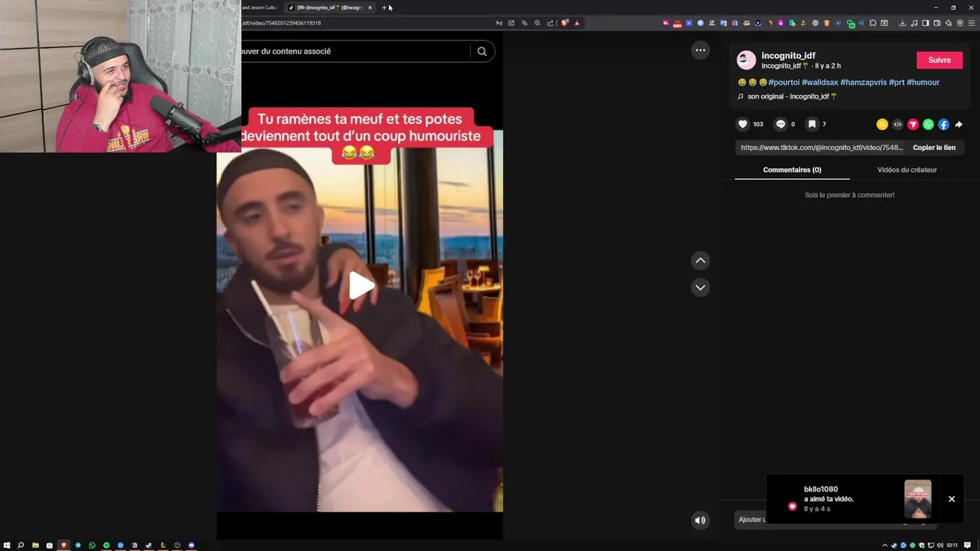Open a new browser tab
The height and width of the screenshot is (551, 980).
[384, 8]
